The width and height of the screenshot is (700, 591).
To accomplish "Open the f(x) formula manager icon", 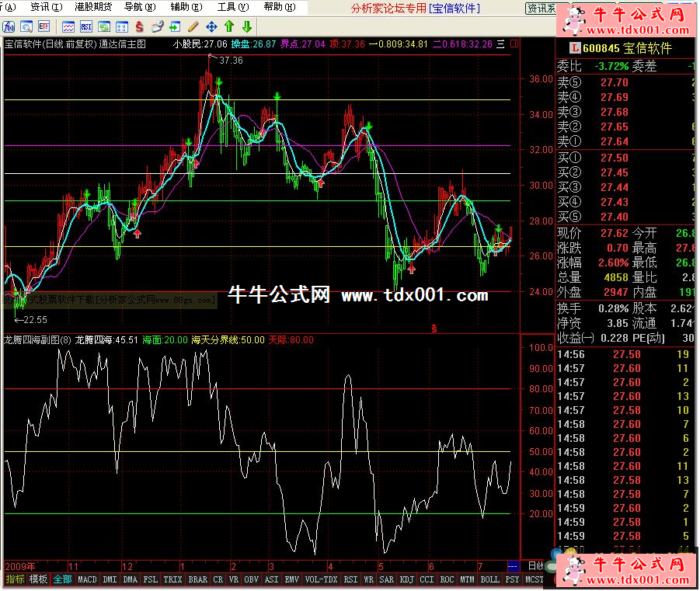I will [x=9, y=26].
